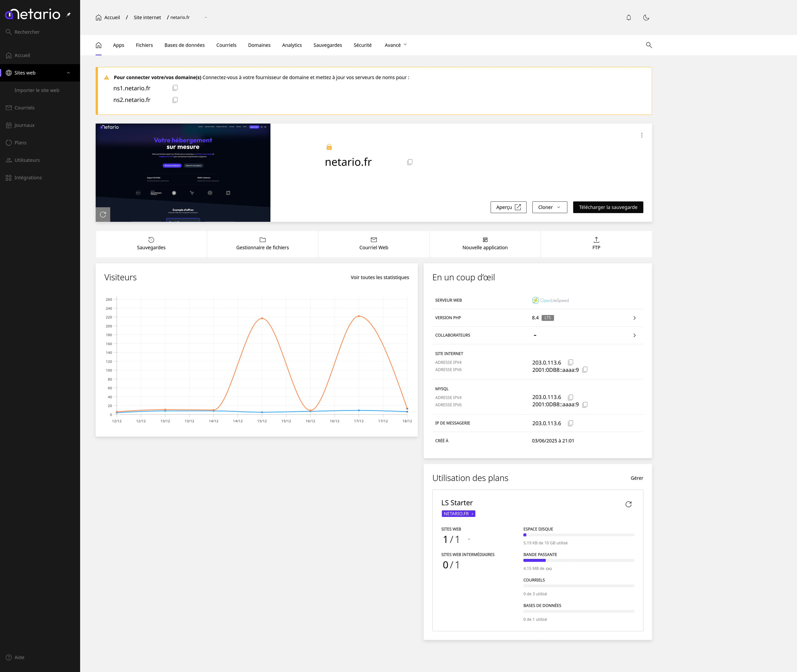Open the Bases de données tab
Viewport: 797px width, 672px height.
185,45
